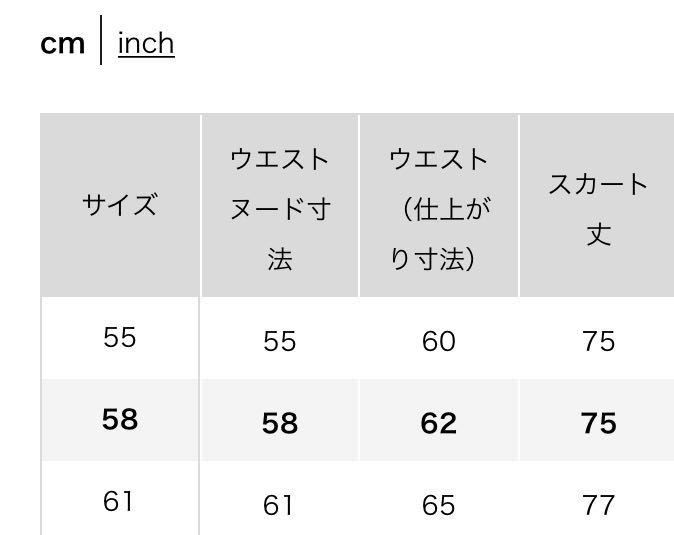Click the スカート丈 column header
Screen dimensions: 674x535
coord(598,209)
